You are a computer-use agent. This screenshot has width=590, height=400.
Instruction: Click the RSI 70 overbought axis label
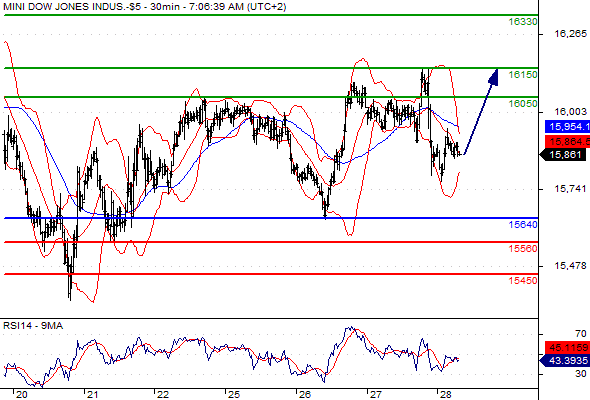point(581,334)
